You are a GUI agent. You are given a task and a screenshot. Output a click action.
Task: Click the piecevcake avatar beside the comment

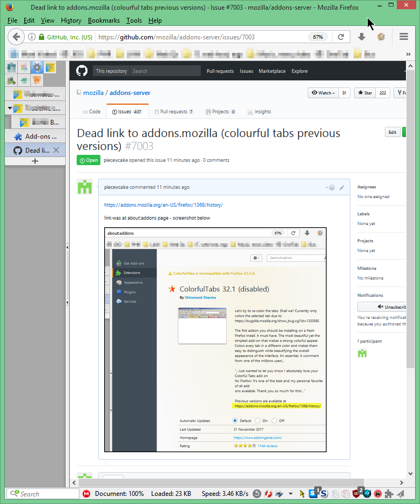click(x=85, y=187)
